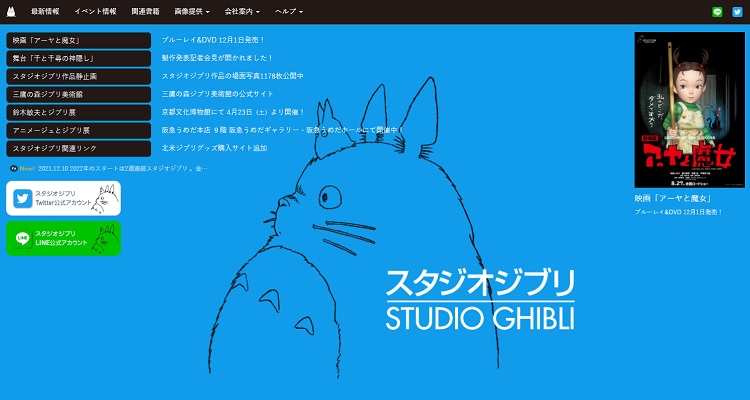Image resolution: width=750 pixels, height=400 pixels.
Task: Open スタジオジブリ作品静止画 button
Action: 78,77
